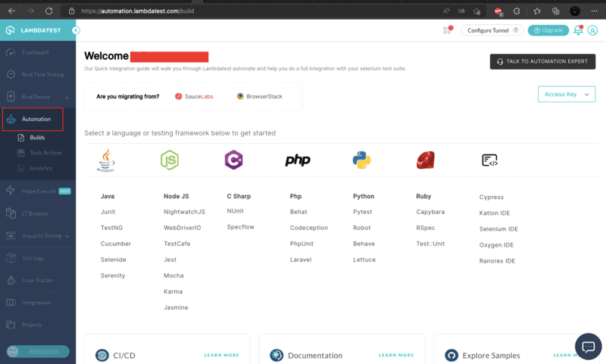This screenshot has height=364, width=606.
Task: Click Talk to Automation Expert button
Action: click(x=542, y=61)
